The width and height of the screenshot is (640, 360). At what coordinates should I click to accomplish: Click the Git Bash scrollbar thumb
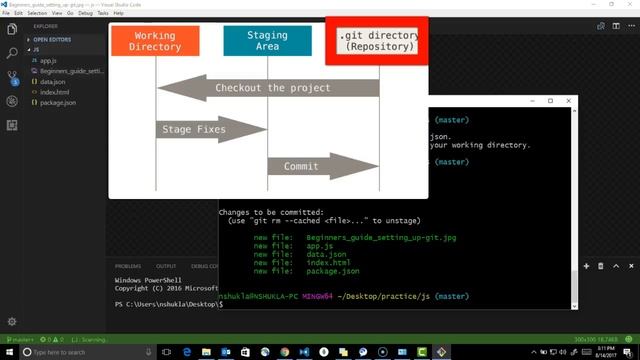(574, 286)
